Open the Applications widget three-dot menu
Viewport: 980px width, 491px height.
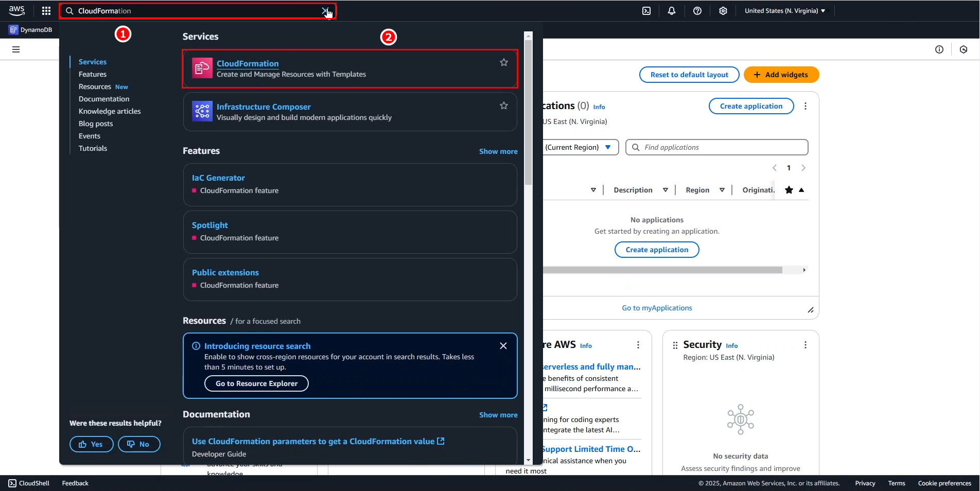(806, 106)
